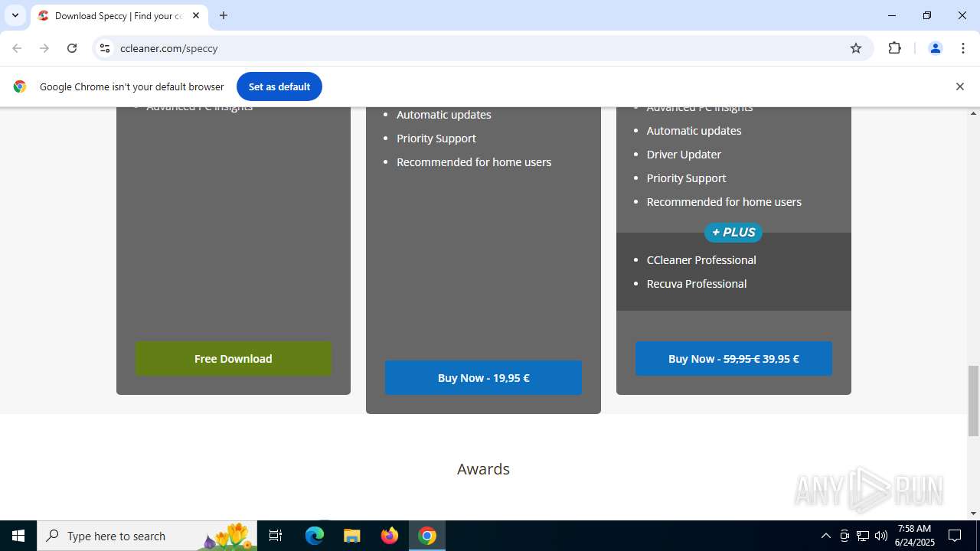This screenshot has height=551, width=980.
Task: Open network icon in system tray
Action: pyautogui.click(x=863, y=536)
